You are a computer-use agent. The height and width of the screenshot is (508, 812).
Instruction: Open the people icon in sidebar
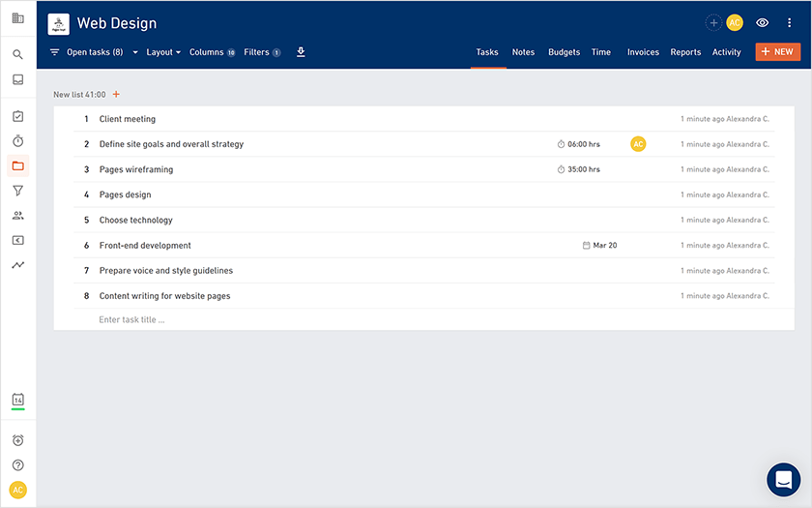click(x=17, y=216)
